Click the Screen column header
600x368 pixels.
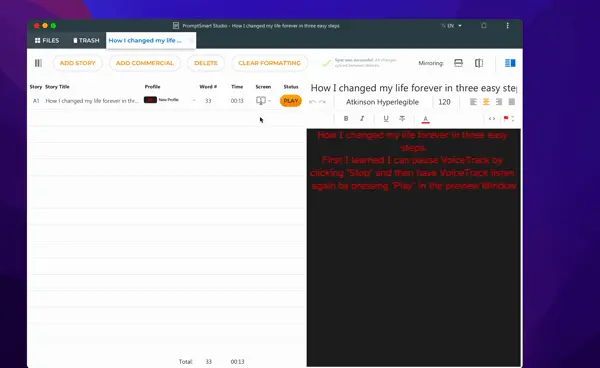pyautogui.click(x=263, y=87)
